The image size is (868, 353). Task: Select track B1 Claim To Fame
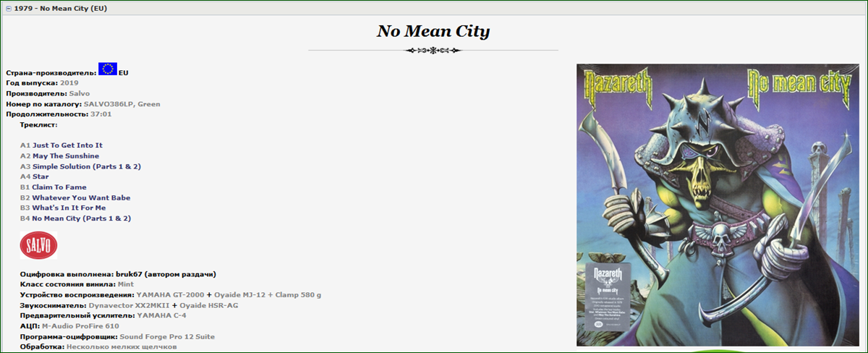click(59, 187)
